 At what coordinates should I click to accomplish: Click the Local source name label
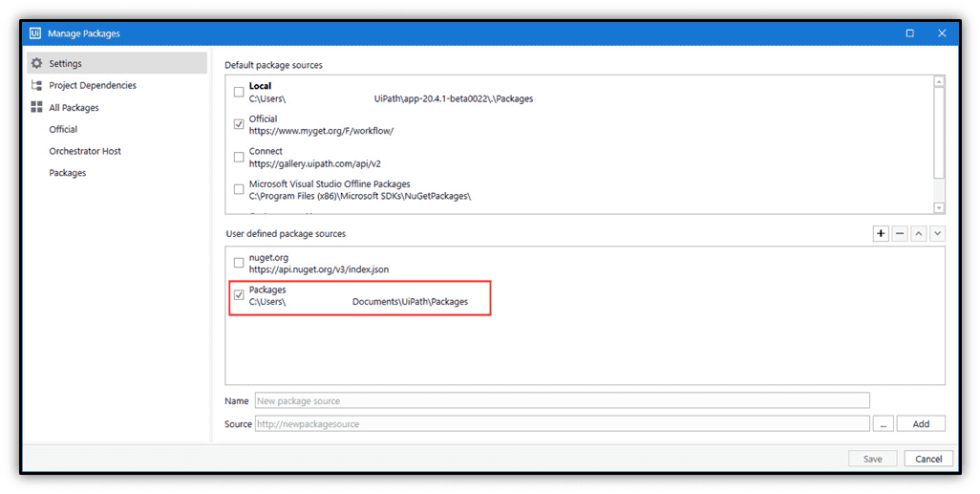260,86
